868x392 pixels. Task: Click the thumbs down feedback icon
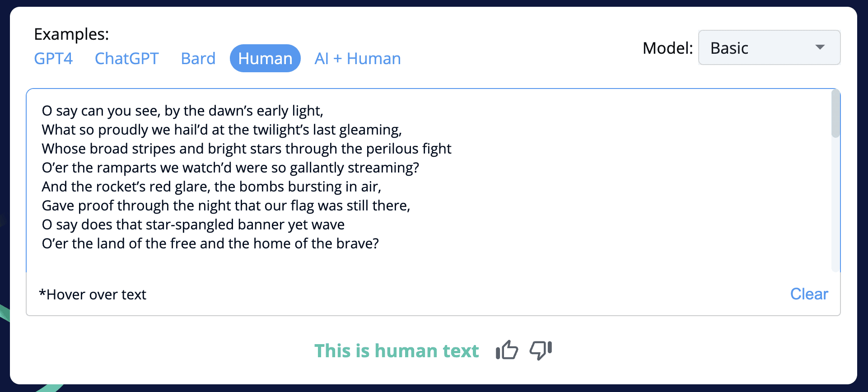[541, 350]
